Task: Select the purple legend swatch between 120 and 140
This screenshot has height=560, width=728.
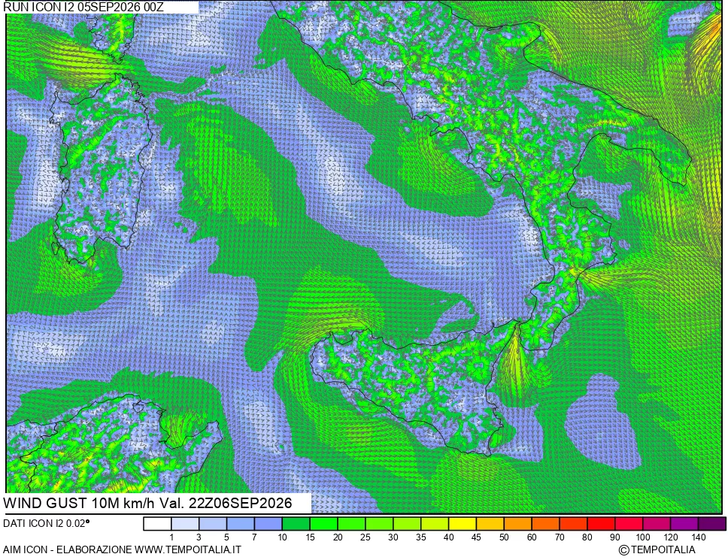Action: tap(684, 524)
